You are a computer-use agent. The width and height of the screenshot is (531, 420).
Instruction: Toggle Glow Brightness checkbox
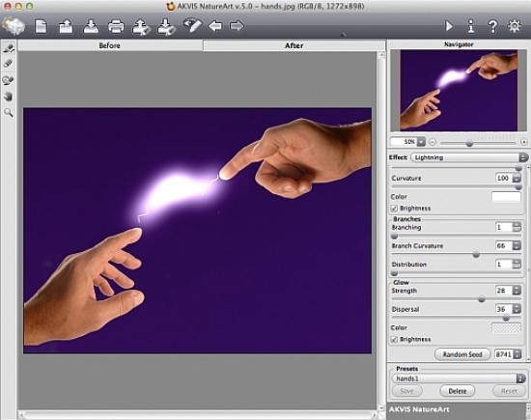coord(394,339)
